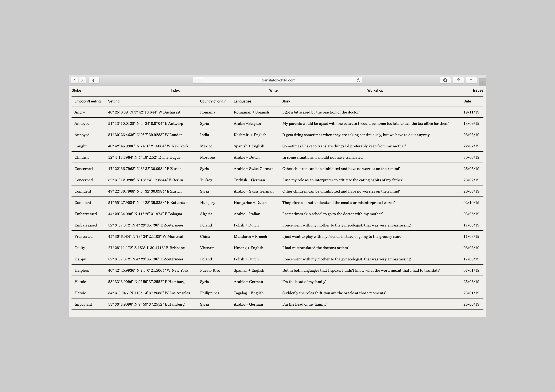This screenshot has width=555, height=392.
Task: Select the Guilty row from Brisbane
Action: 79,248
